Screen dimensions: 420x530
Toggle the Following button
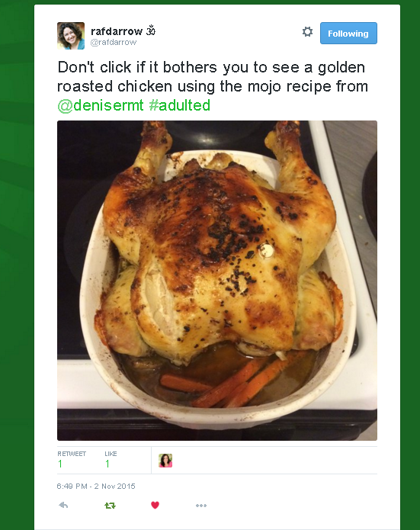coord(348,33)
